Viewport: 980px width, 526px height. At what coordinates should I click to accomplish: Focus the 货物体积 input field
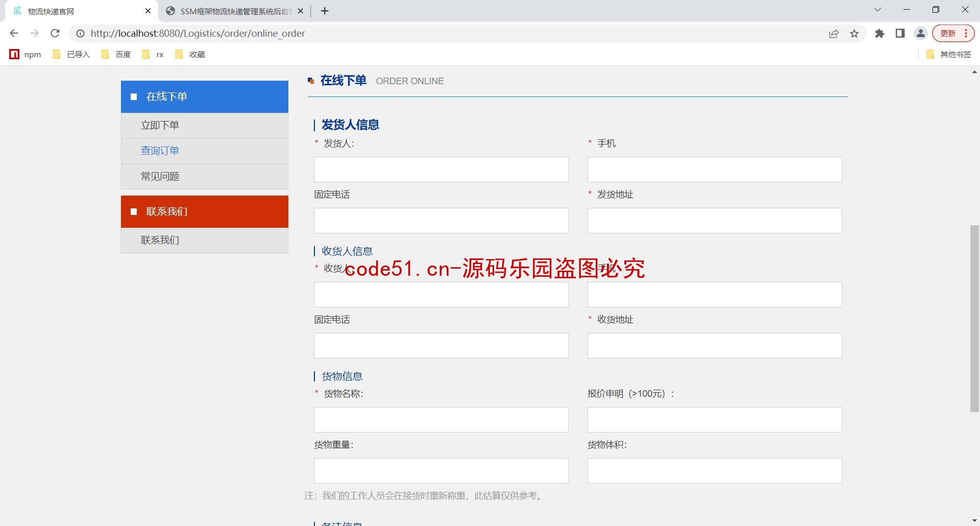point(715,471)
